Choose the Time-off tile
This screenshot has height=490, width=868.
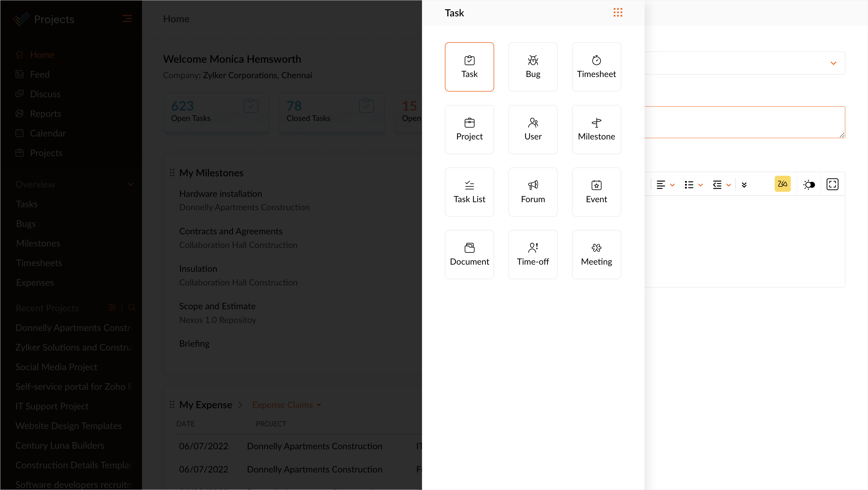click(533, 254)
